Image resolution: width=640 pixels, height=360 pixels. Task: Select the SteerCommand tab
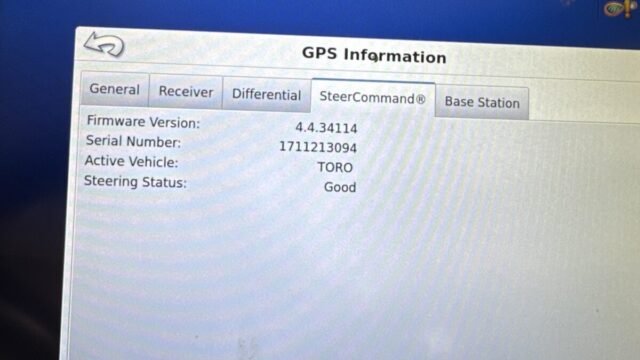pyautogui.click(x=373, y=98)
